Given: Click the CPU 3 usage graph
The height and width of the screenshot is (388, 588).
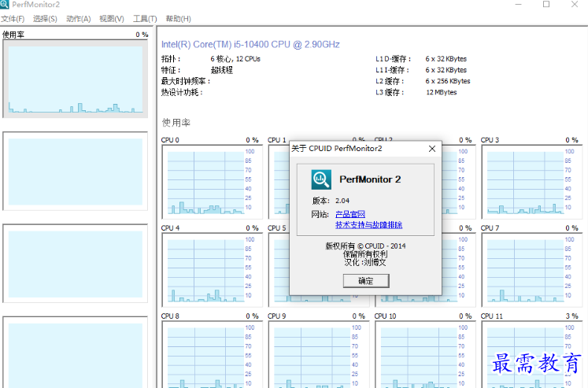Looking at the screenshot, I should pos(523,180).
